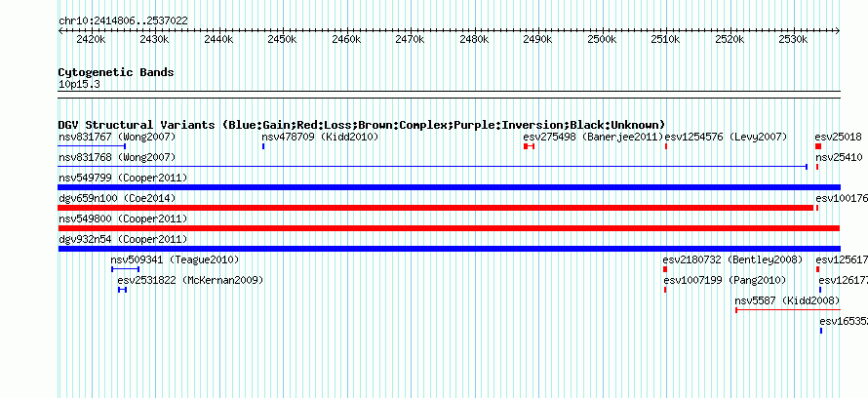Click the small blue glyph under esv2531822

[122, 290]
